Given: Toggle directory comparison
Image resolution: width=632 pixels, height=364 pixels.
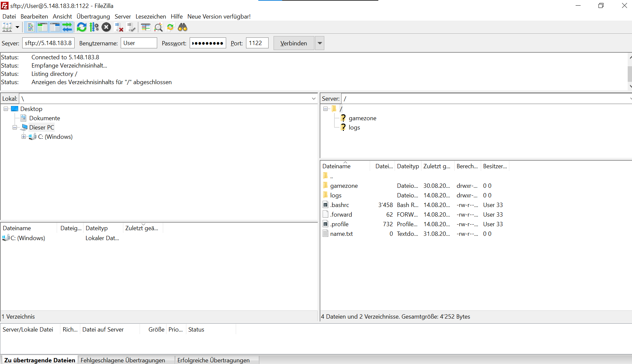Looking at the screenshot, I should (158, 27).
